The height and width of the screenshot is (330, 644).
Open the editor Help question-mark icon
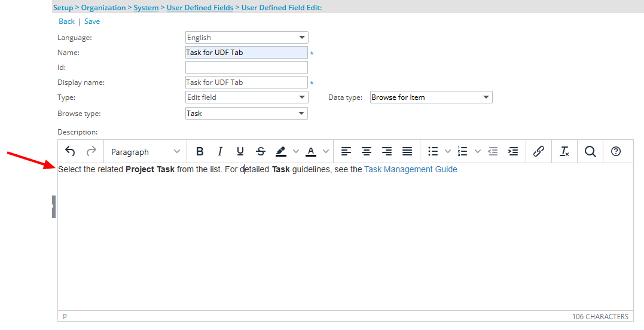point(616,151)
